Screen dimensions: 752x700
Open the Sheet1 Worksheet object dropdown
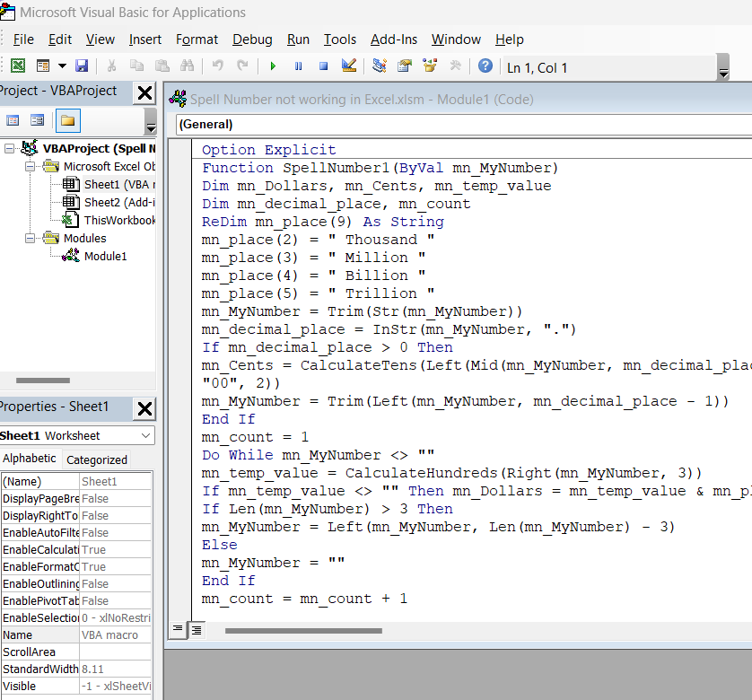(x=146, y=435)
